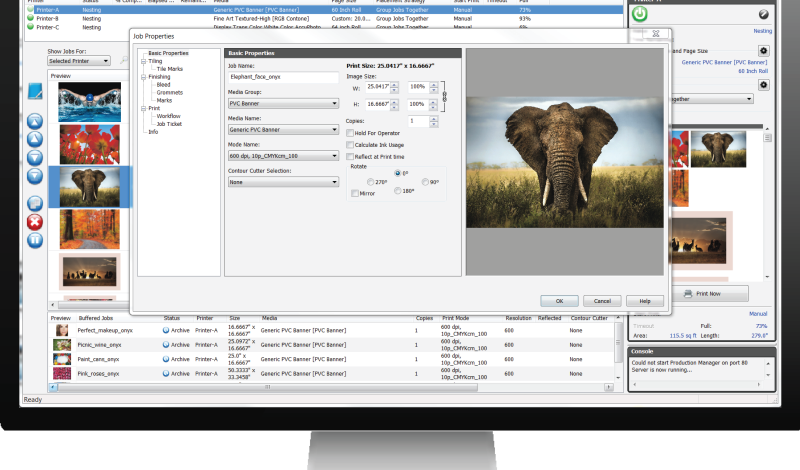Click the green printer power icon
This screenshot has width=800, height=470.
coord(639,14)
